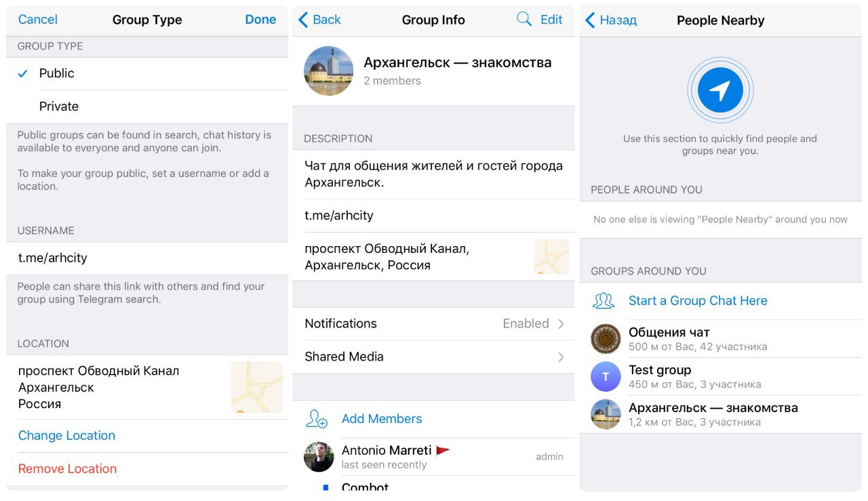This screenshot has width=868, height=501.
Task: Open the map thumbnail in Group Info
Action: tap(551, 256)
